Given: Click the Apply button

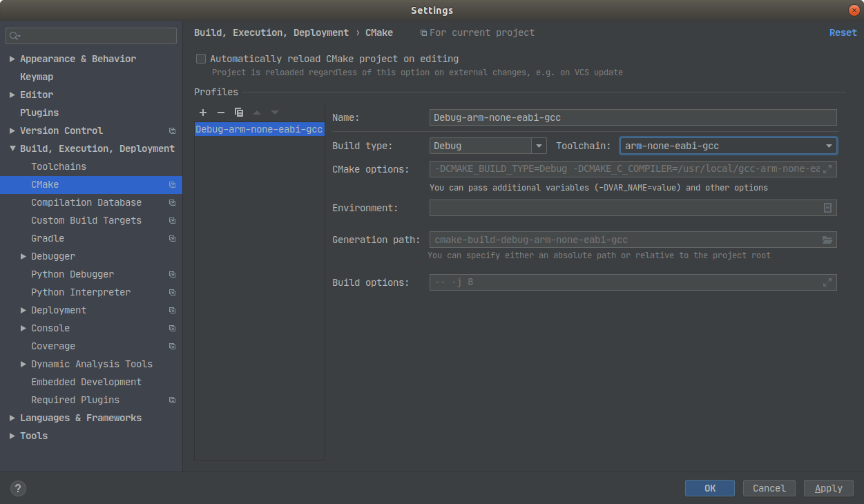Looking at the screenshot, I should [829, 488].
